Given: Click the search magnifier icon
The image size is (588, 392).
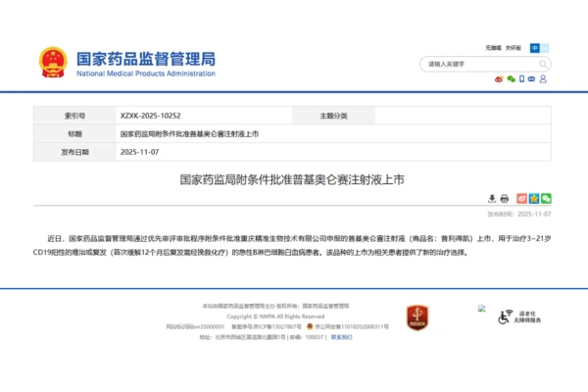Looking at the screenshot, I should (544, 64).
